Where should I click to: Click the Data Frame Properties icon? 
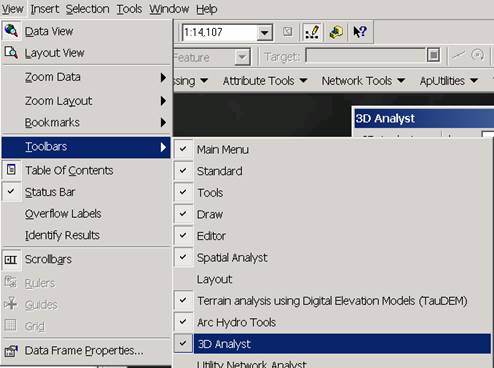pos(11,351)
